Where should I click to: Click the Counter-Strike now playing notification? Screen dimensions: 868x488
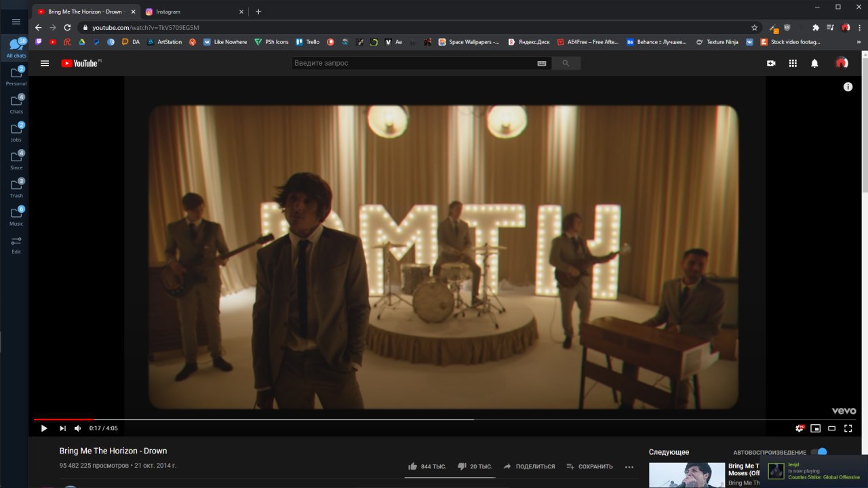click(814, 471)
